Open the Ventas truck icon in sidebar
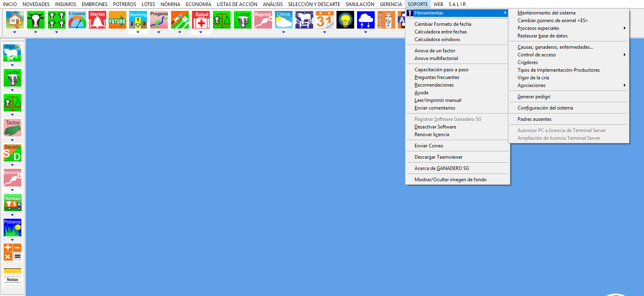Image resolution: width=644 pixels, height=296 pixels. coord(12,203)
